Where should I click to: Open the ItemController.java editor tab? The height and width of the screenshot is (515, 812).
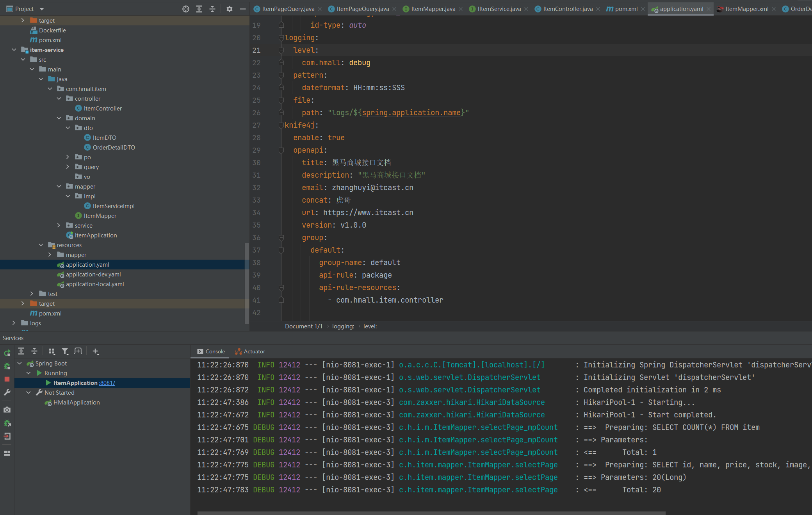coord(567,9)
